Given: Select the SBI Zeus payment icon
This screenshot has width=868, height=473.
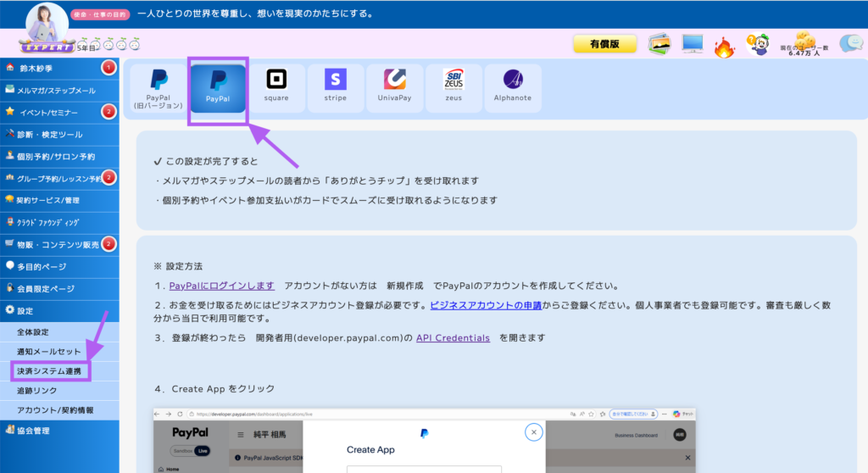Looking at the screenshot, I should [x=453, y=87].
